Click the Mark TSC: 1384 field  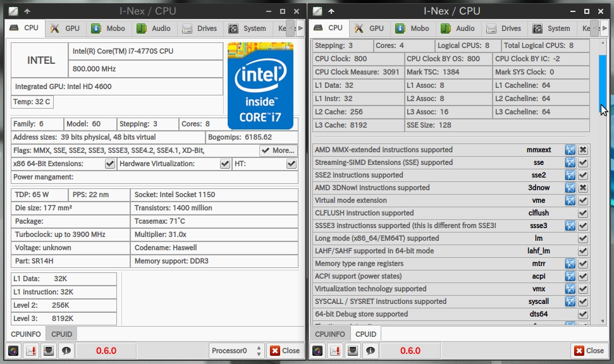(448, 72)
